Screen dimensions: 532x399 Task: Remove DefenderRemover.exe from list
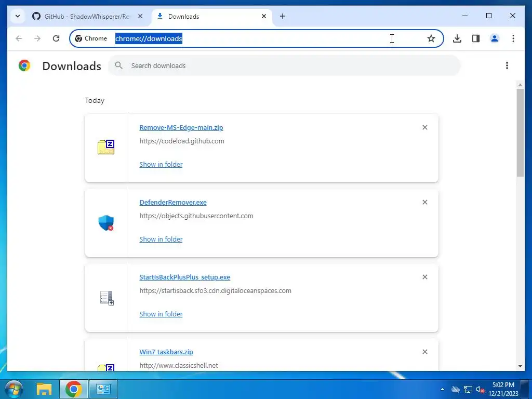424,202
